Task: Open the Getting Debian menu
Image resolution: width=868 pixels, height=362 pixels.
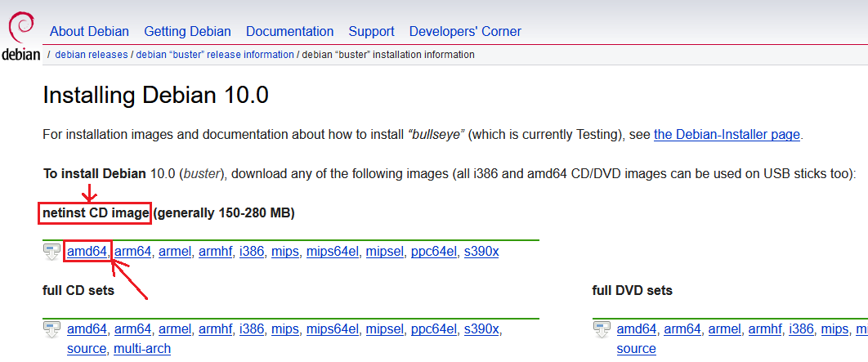Action: [x=188, y=32]
